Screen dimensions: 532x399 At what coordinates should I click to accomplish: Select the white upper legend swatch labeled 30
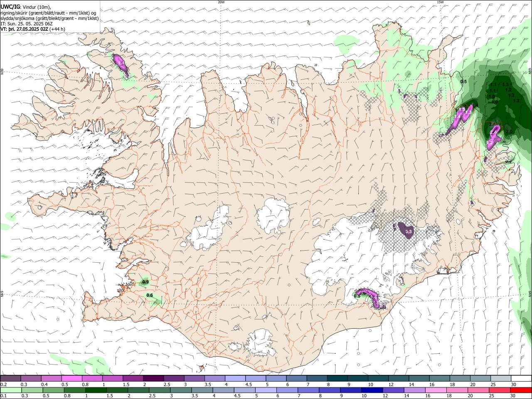pos(521,378)
